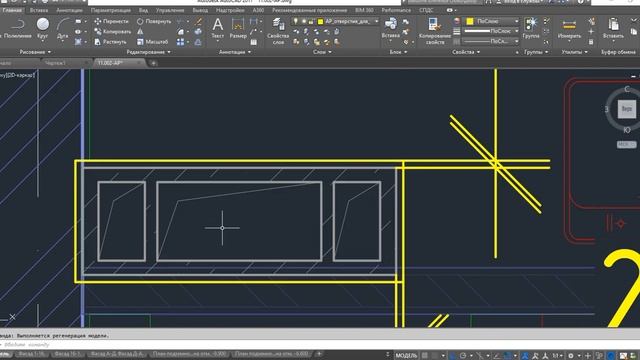Click the Array grid icon in Editing panel
640x360 pixels.
point(180,42)
